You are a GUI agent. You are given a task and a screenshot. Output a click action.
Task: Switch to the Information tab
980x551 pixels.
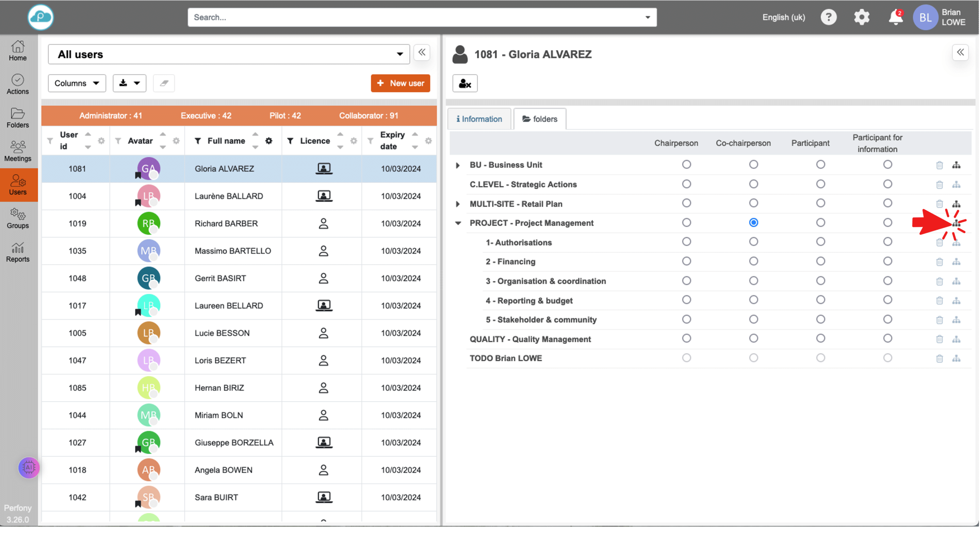479,119
